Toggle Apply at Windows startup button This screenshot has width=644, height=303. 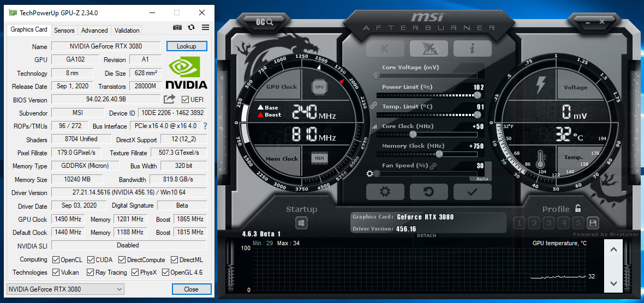click(301, 223)
